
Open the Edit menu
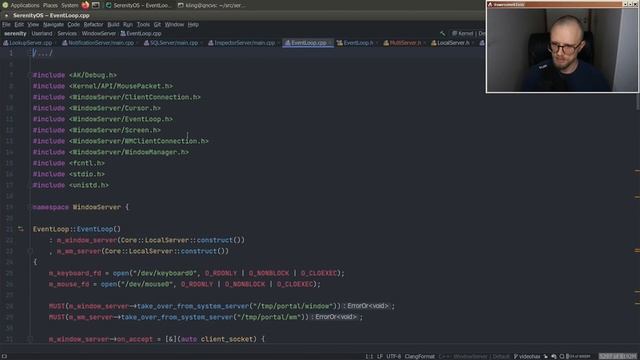coord(19,24)
